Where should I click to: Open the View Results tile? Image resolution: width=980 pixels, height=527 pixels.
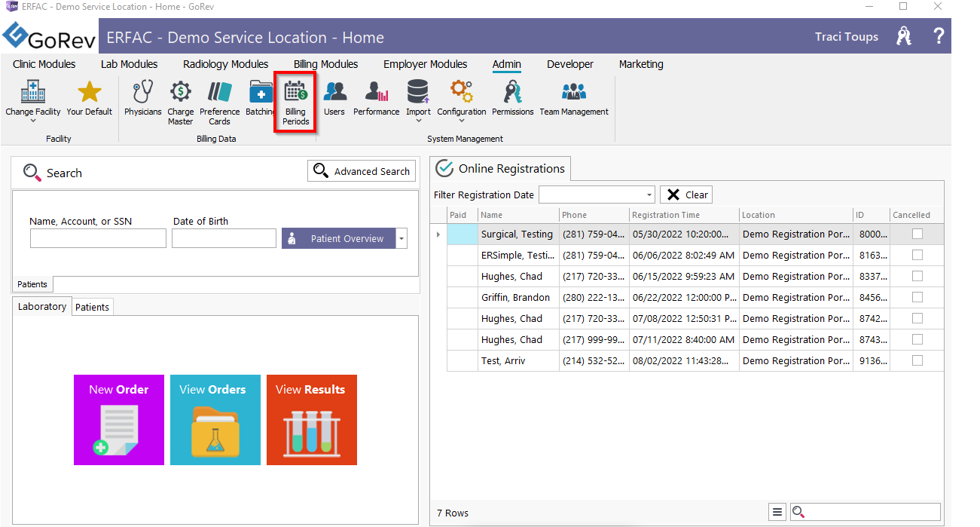(312, 420)
